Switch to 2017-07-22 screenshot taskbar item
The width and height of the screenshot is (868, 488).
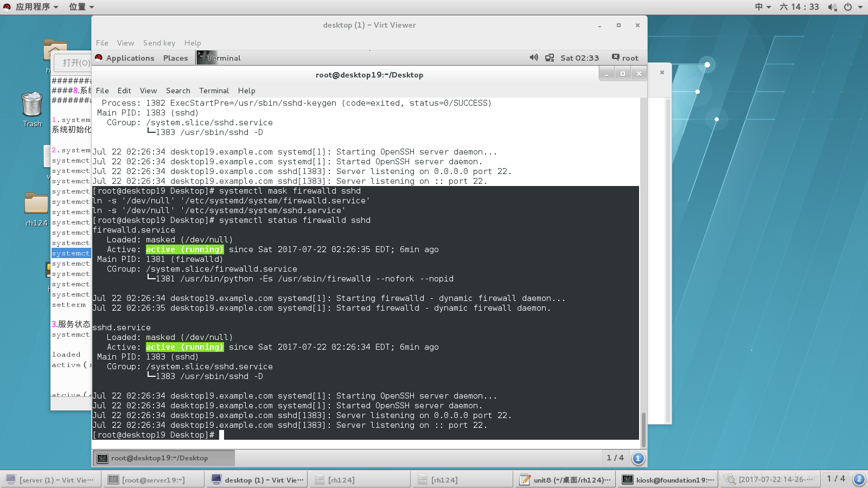coord(771,480)
